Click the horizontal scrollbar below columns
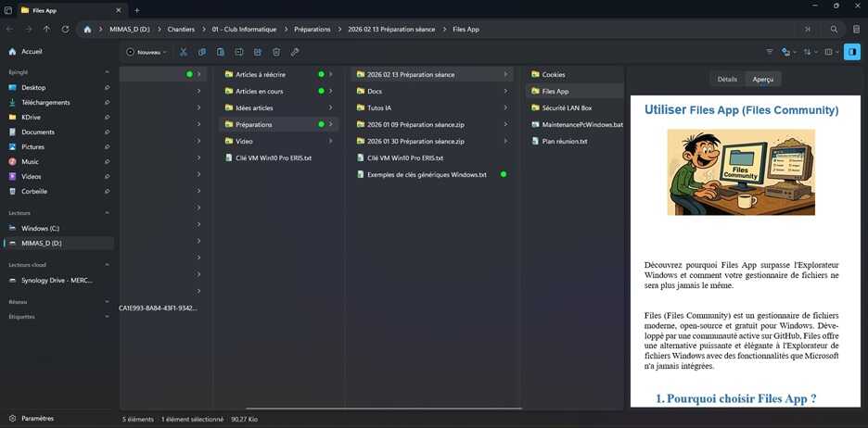The width and height of the screenshot is (868, 428). pyautogui.click(x=384, y=409)
